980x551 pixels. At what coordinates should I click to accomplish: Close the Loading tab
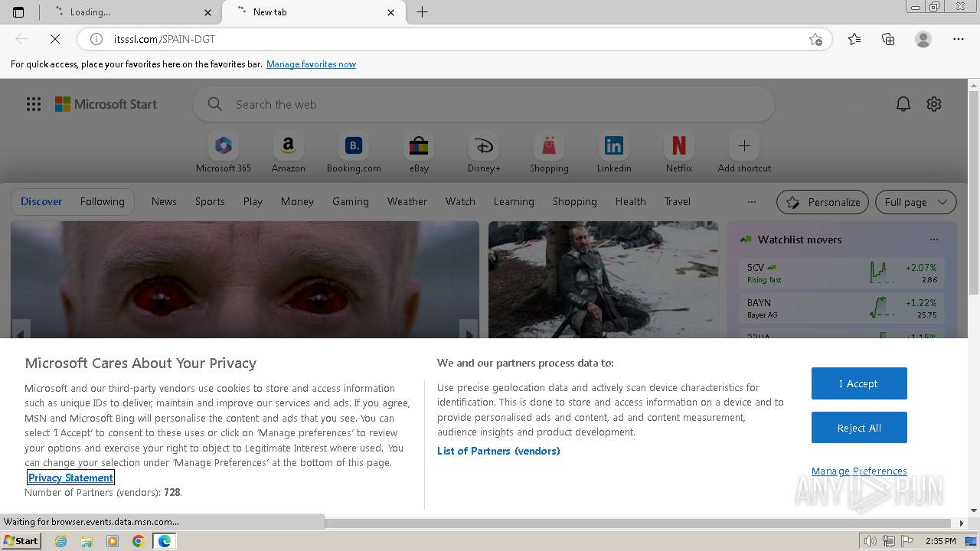pos(208,12)
